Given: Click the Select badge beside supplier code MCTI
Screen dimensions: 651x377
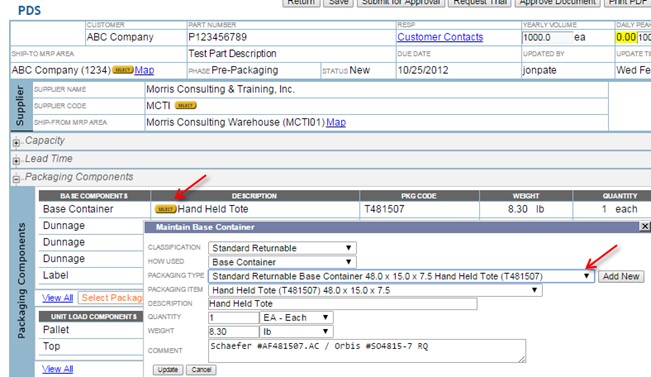Looking at the screenshot, I should (x=185, y=105).
